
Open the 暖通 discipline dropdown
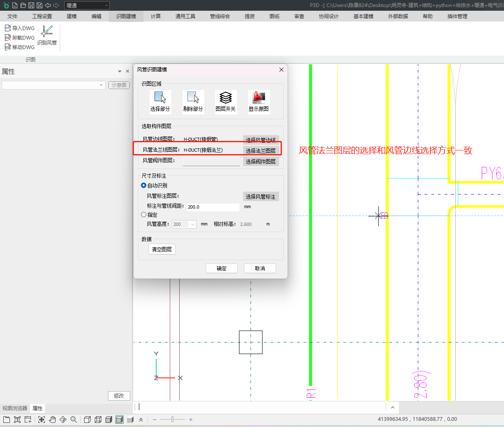pos(87,5)
